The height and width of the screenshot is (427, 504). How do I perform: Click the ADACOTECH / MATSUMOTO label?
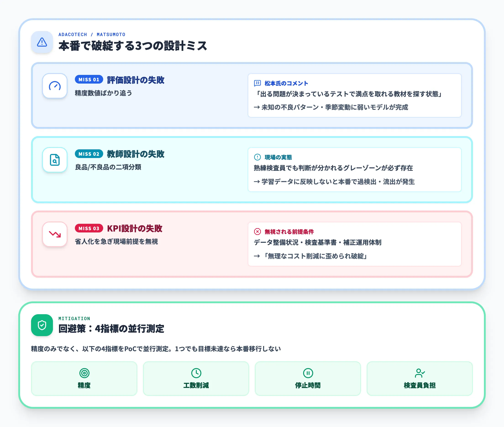[92, 34]
